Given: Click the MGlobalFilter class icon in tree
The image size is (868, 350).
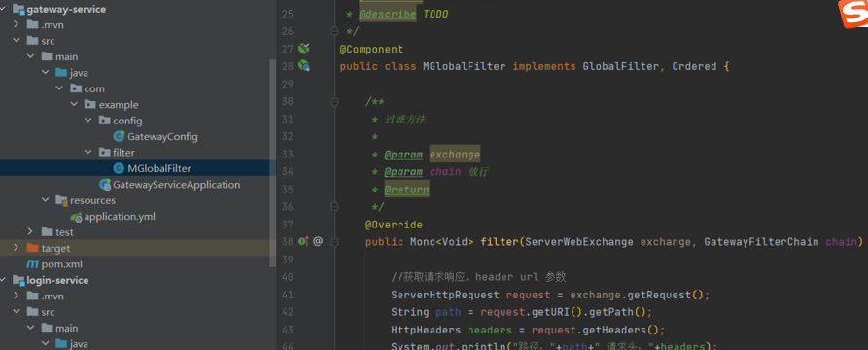Looking at the screenshot, I should click(119, 168).
